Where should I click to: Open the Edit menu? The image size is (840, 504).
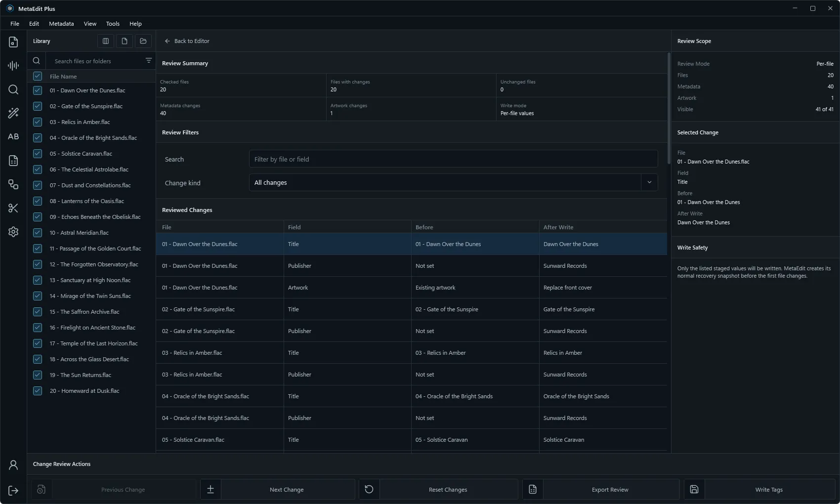pos(34,24)
